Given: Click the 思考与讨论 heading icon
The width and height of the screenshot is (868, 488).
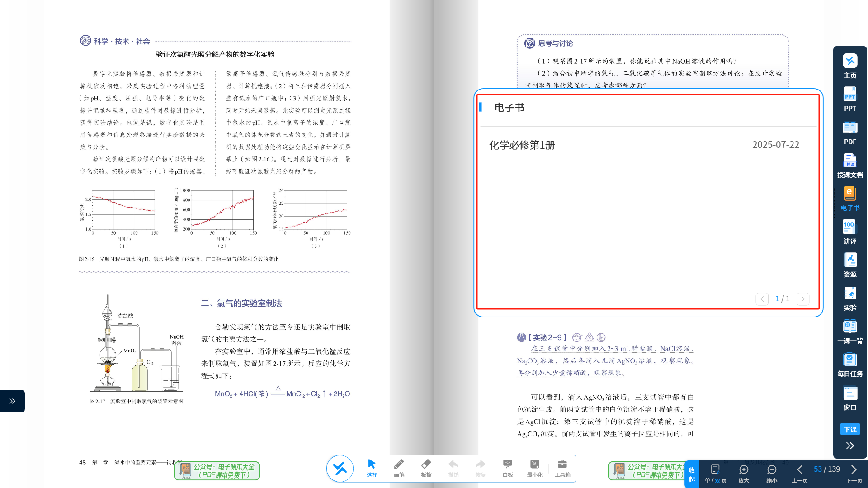Looking at the screenshot, I should [529, 43].
